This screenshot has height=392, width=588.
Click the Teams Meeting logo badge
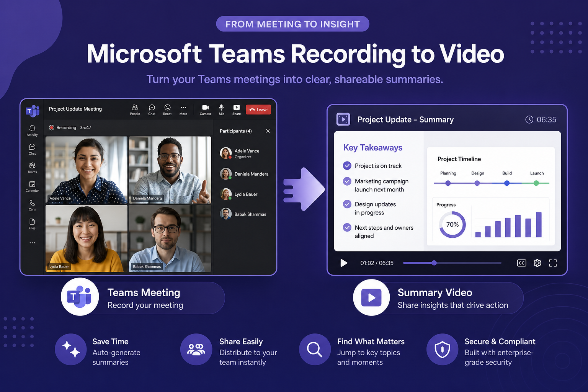point(80,297)
